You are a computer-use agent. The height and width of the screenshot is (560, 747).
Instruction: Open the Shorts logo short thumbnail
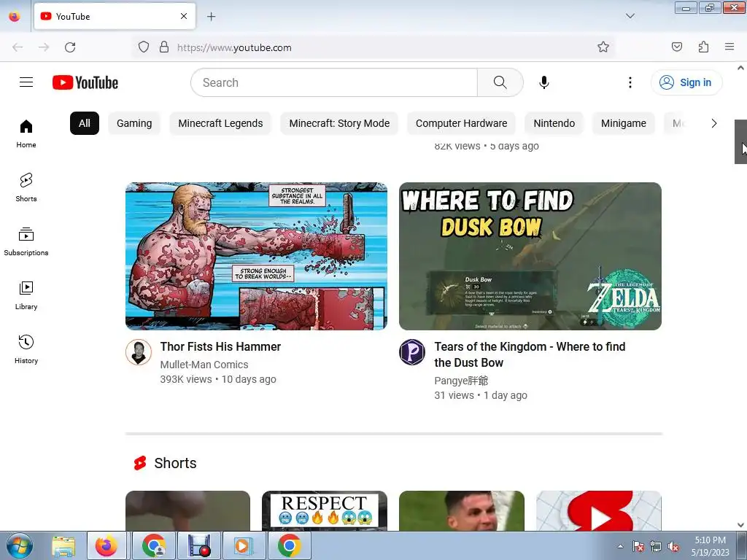click(599, 511)
